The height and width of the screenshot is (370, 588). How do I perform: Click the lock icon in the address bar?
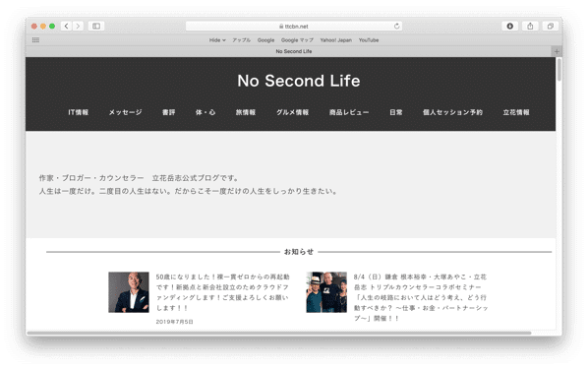tap(281, 27)
